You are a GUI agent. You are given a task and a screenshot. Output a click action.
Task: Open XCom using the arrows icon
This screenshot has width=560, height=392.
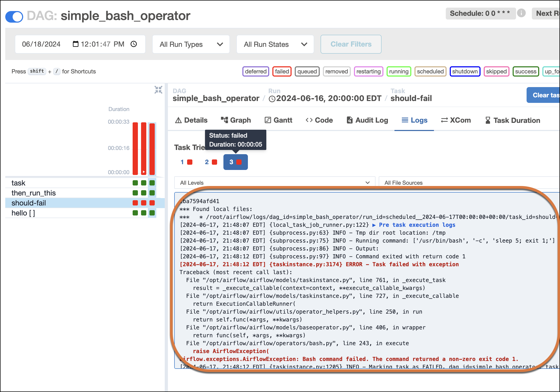tap(456, 120)
